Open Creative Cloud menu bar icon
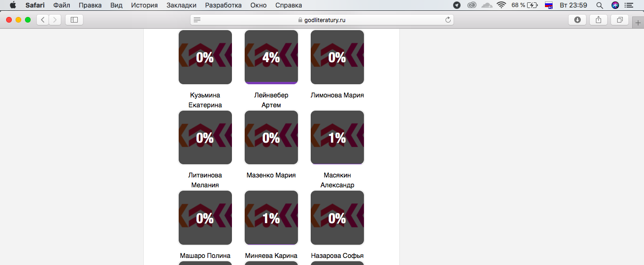This screenshot has width=644, height=265. 471,5
